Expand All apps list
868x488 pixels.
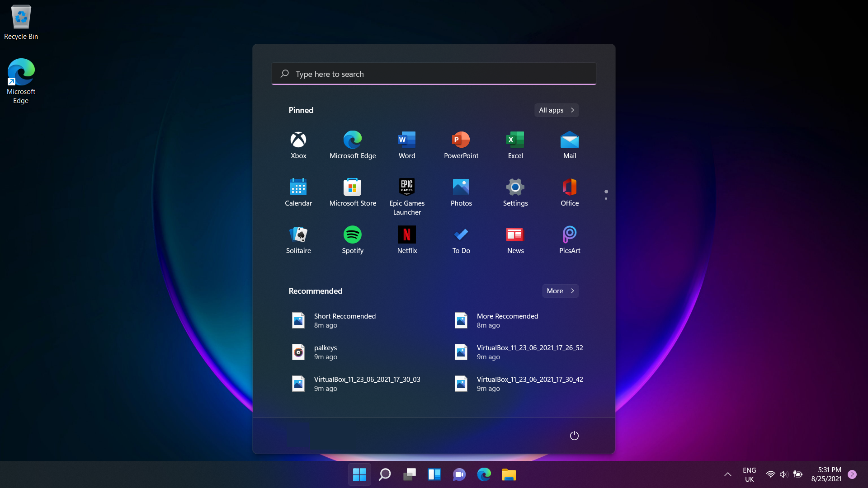click(x=556, y=110)
